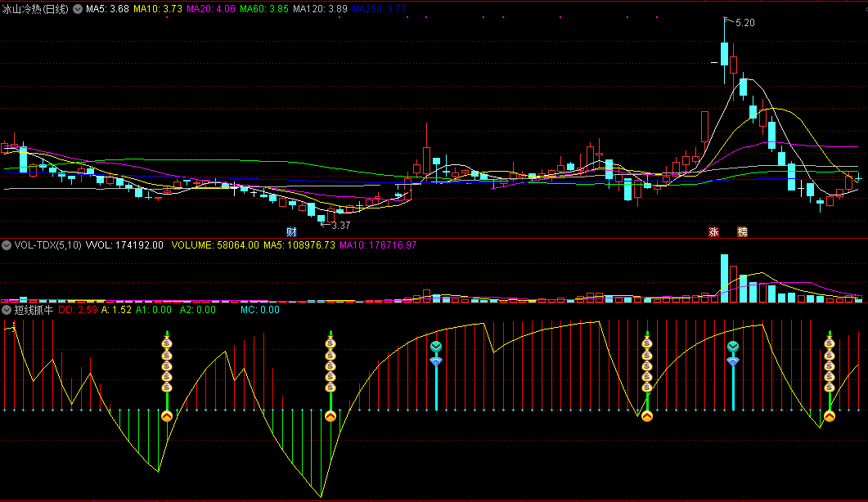Click the 3.37 low price label
The image size is (868, 502).
pos(341,226)
